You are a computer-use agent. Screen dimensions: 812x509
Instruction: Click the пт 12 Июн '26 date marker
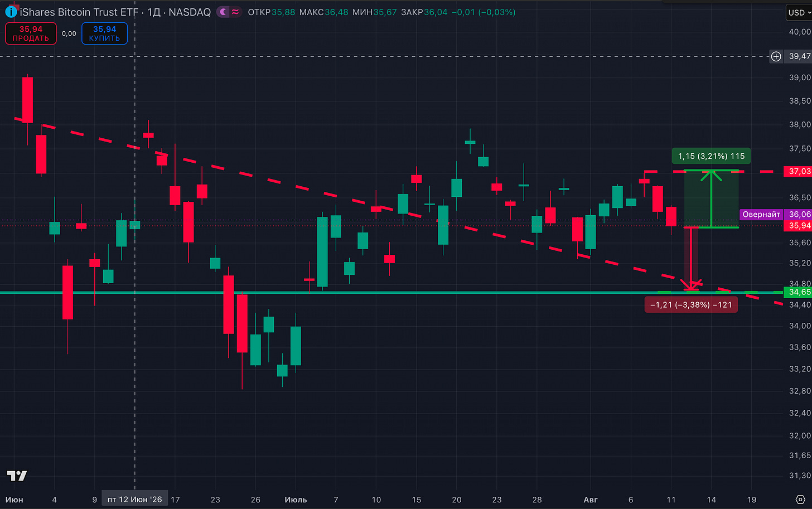coord(135,500)
